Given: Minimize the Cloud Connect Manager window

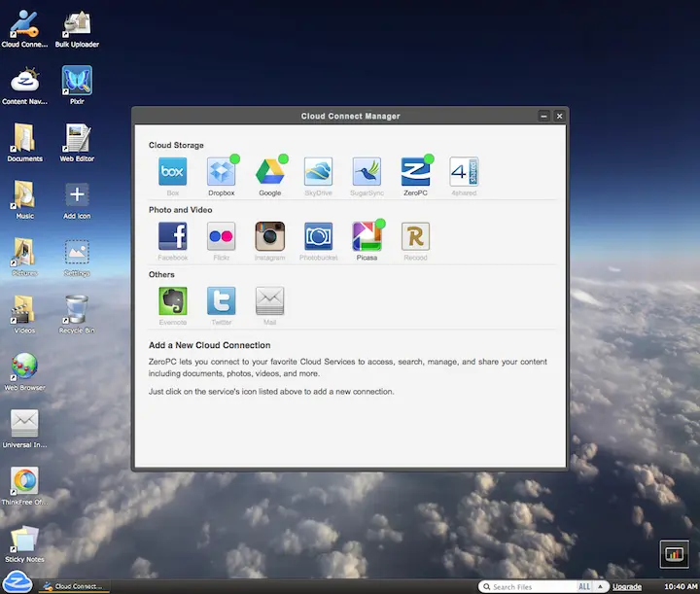Looking at the screenshot, I should [543, 116].
